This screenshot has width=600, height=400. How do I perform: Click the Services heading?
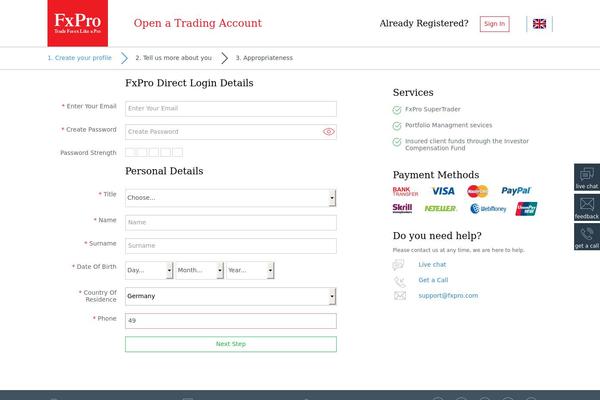[x=413, y=92]
